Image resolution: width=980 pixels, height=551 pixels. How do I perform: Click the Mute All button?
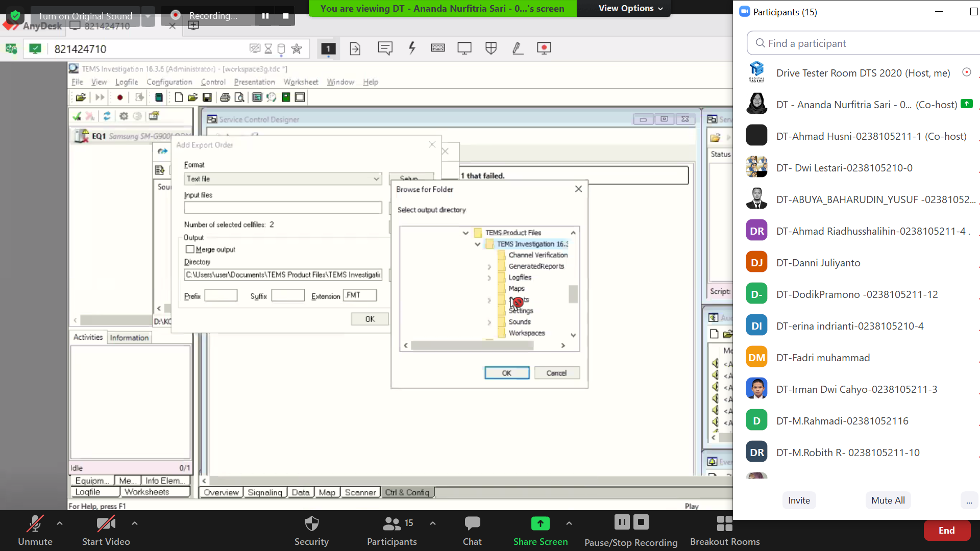point(888,500)
